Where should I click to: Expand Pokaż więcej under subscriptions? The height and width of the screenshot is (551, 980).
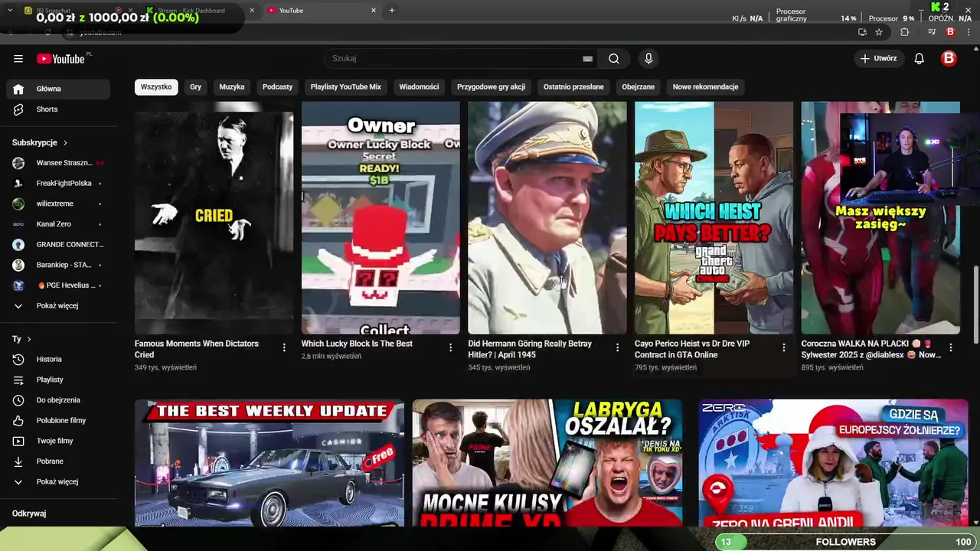click(x=58, y=306)
